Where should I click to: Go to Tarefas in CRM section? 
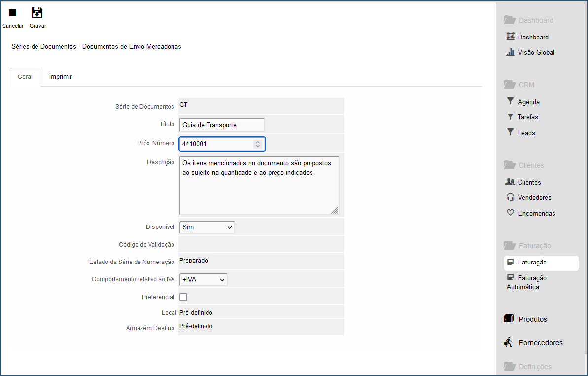tap(528, 117)
